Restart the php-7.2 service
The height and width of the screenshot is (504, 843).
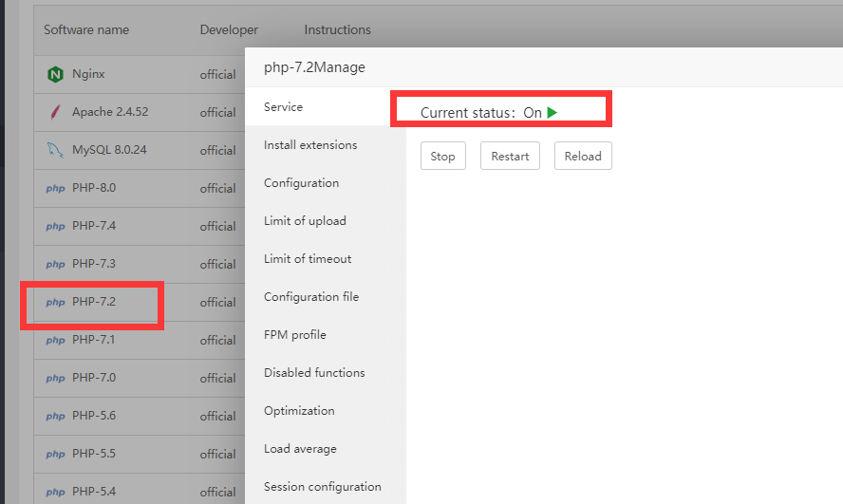click(x=510, y=157)
